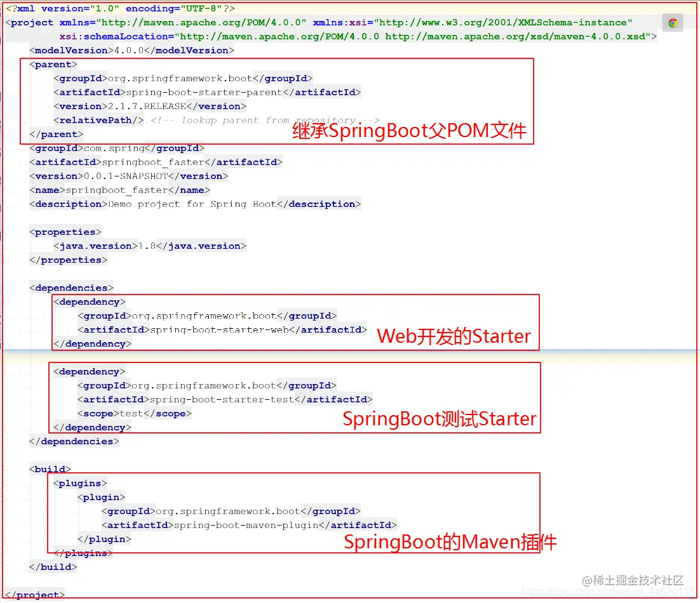Click the java.version 1.8 property
This screenshot has height=603, width=700.
tap(149, 246)
